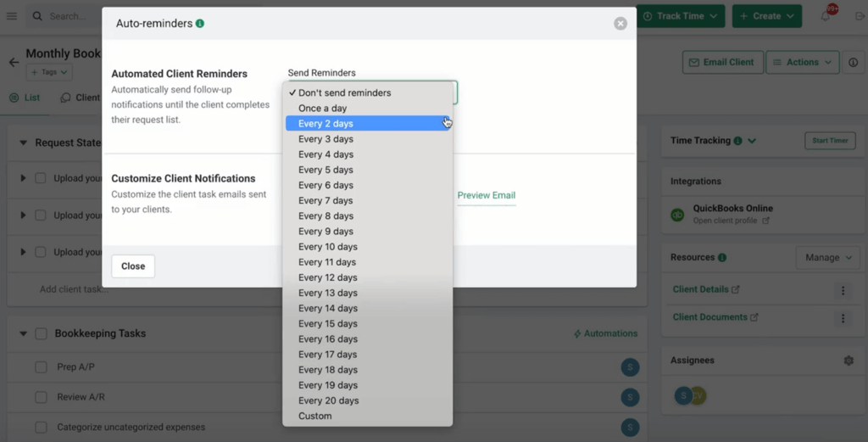Screen dimensions: 868x442
Task: Open Client Documents three-dot menu
Action: 843,318
